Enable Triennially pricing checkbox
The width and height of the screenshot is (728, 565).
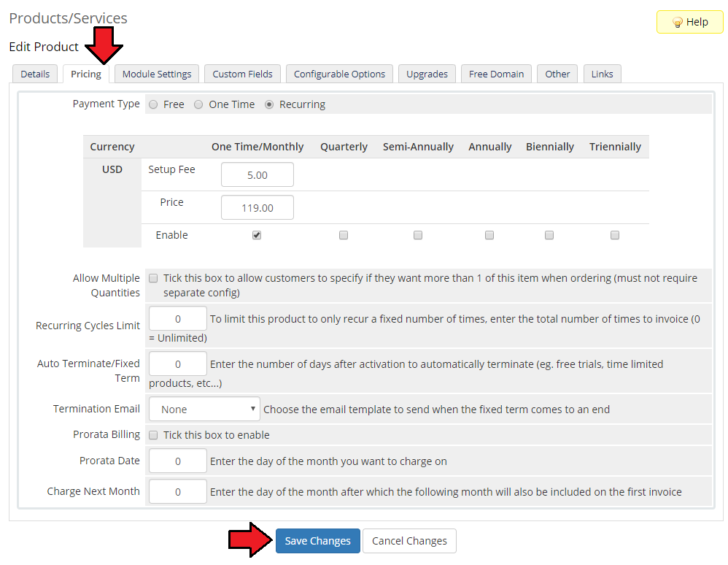point(615,235)
